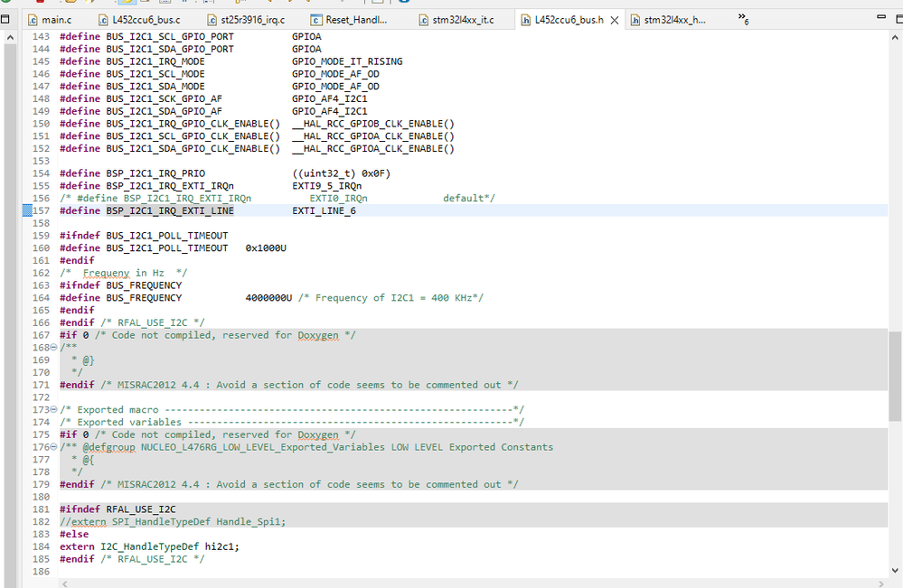Open the Reset_Handl... editor tab
Image resolution: width=903 pixels, height=588 pixels.
349,20
